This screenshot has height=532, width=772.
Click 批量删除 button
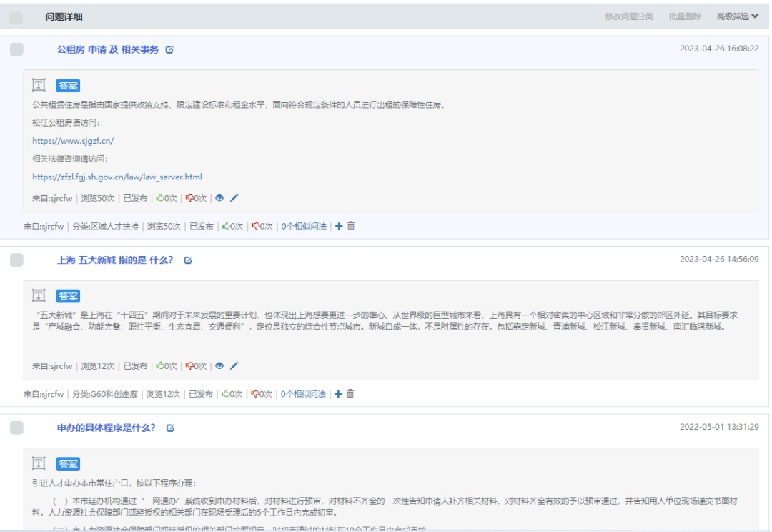point(684,16)
